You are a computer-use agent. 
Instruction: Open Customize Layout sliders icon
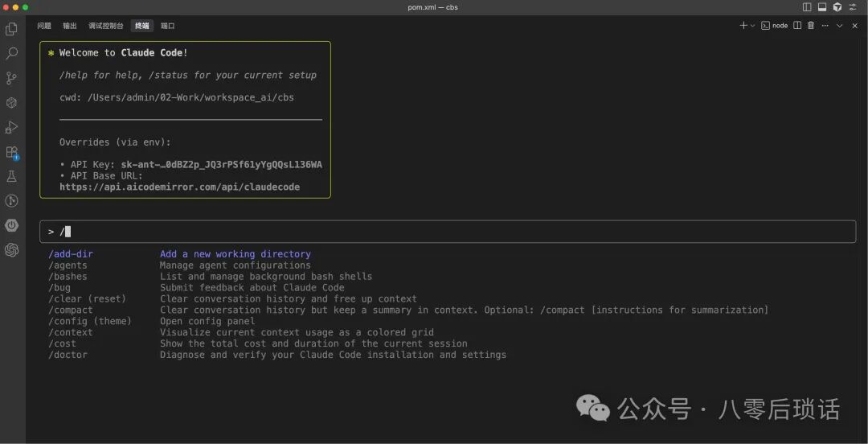click(x=853, y=7)
